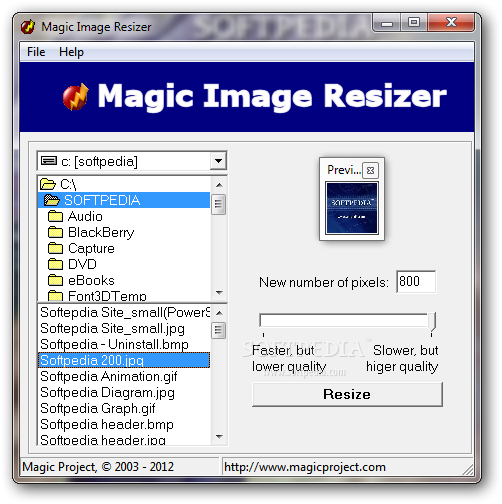The image size is (502, 504).
Task: Select the C:\ root folder
Action: 124,184
